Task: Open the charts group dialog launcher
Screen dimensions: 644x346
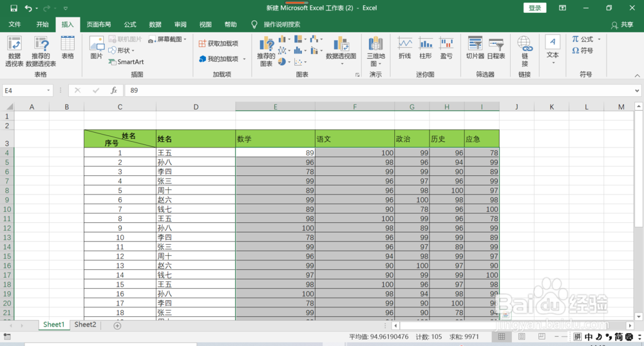Action: tap(357, 75)
